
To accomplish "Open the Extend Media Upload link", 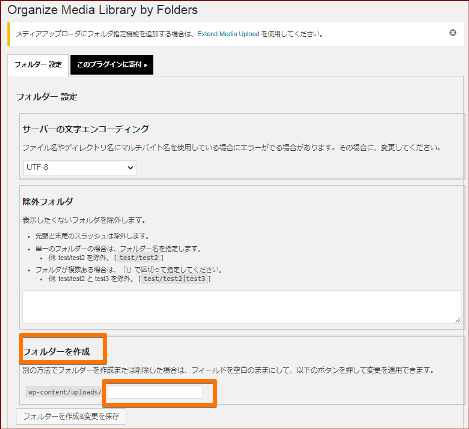I will 228,34.
